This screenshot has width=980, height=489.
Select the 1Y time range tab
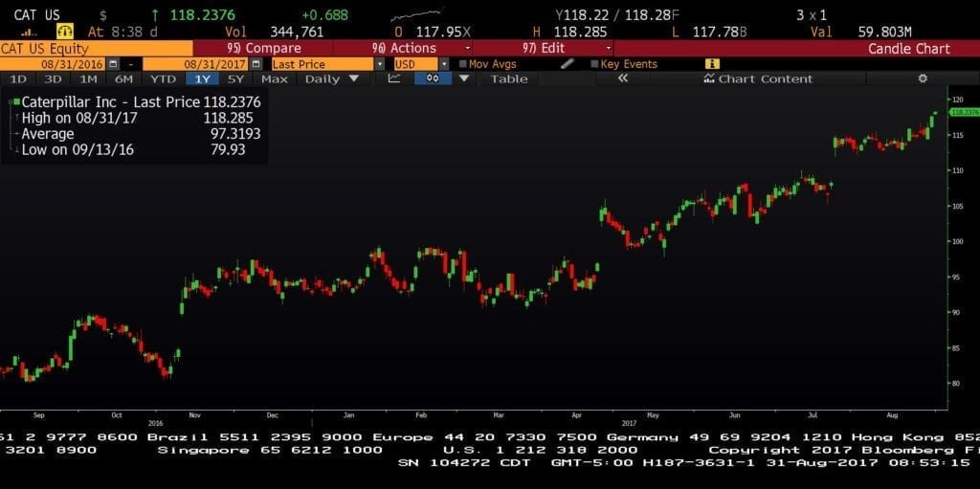click(x=203, y=78)
